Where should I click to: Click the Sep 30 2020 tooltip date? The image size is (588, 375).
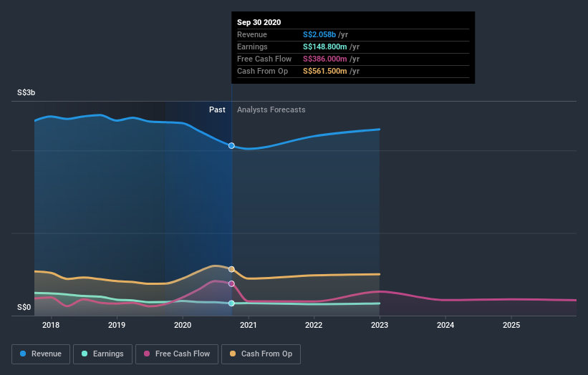coord(259,22)
